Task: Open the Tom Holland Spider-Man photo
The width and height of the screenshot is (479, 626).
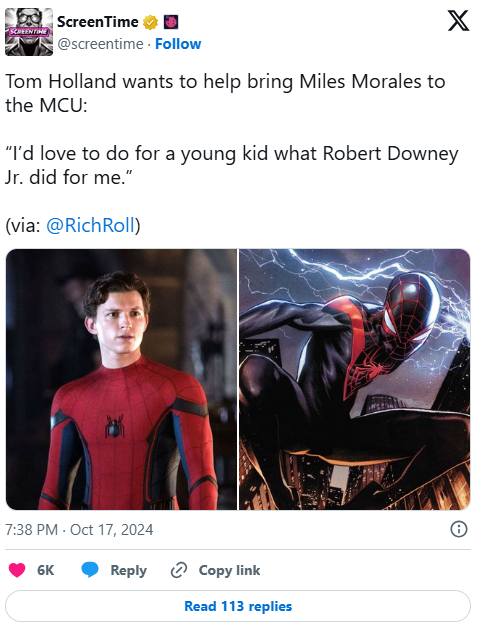Action: pos(121,379)
